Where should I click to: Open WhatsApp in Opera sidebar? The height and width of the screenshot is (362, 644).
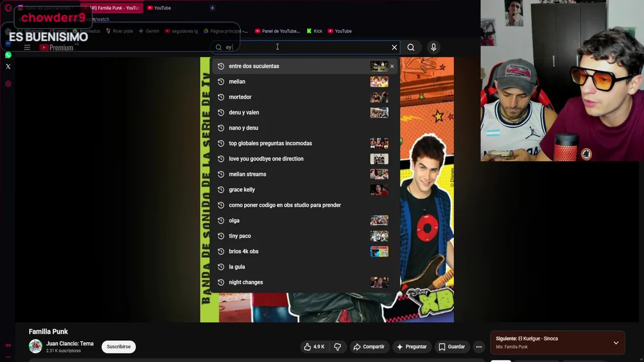(8, 54)
